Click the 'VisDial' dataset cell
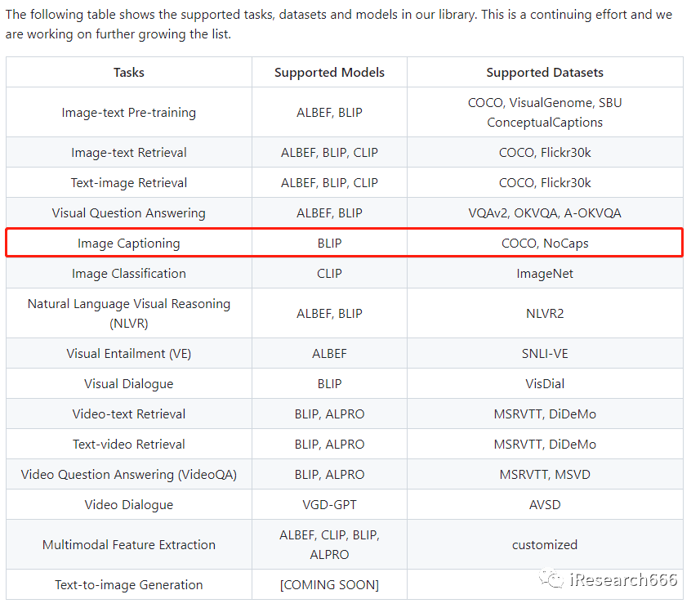 [545, 384]
